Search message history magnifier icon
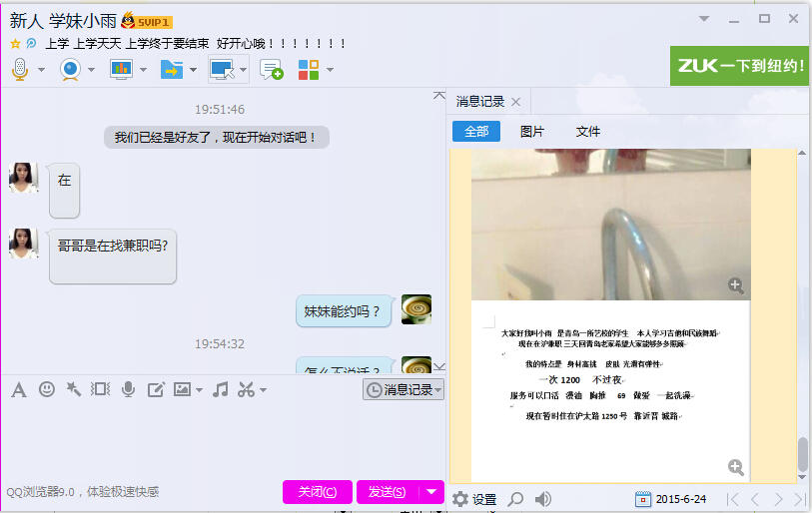 [x=515, y=499]
